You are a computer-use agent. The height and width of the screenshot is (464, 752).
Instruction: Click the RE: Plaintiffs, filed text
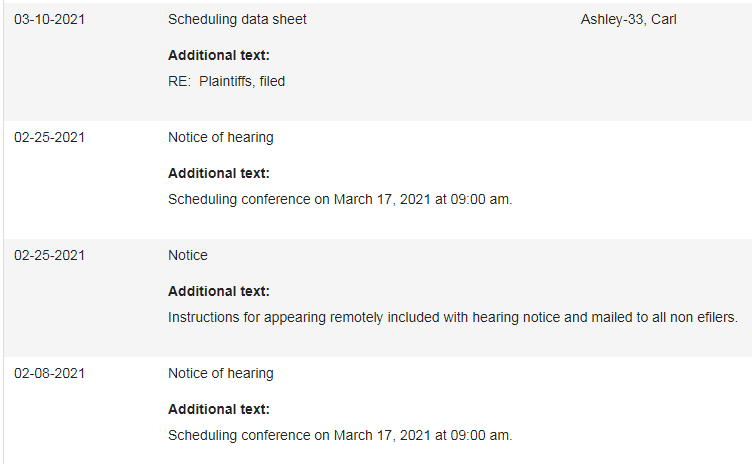(x=226, y=81)
